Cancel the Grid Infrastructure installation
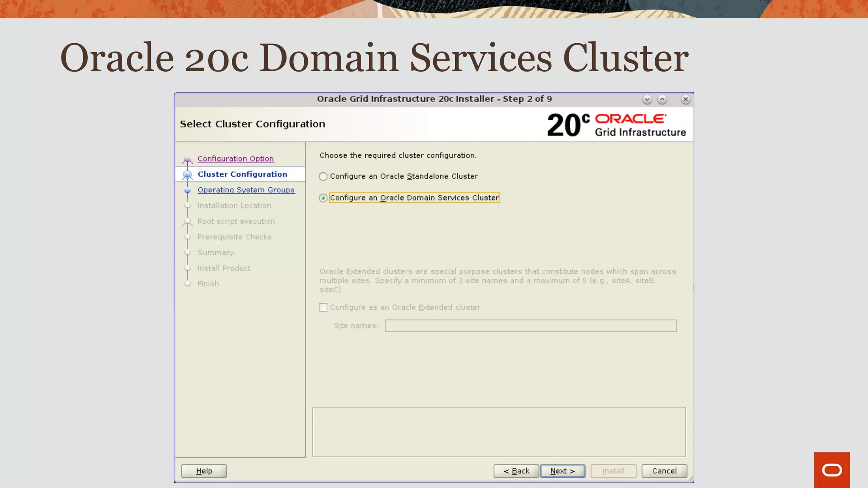The image size is (868, 488). tap(664, 471)
